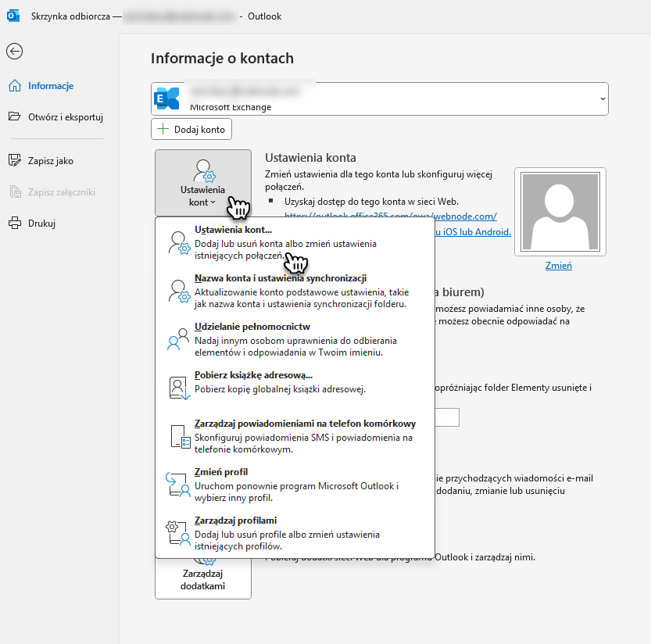
Task: Select Zapisz załączniki in sidebar
Action: (62, 191)
